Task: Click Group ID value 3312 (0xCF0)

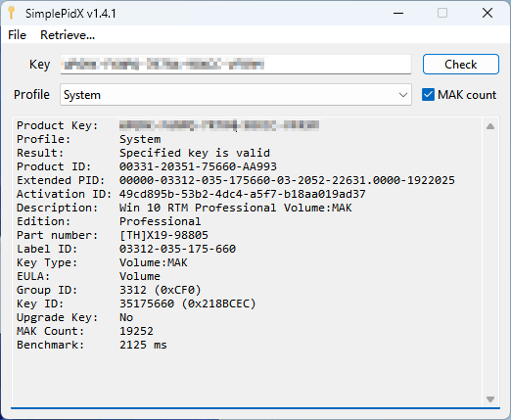Action: (x=160, y=290)
